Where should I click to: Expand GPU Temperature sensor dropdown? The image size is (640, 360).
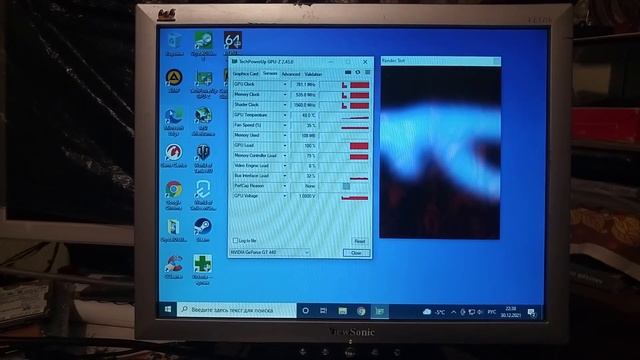pos(285,116)
